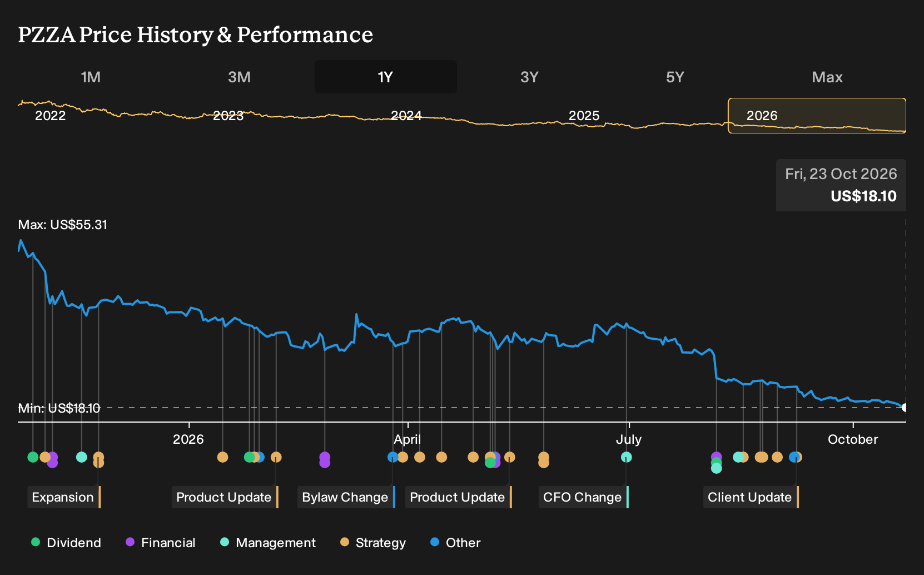The image size is (924, 575).
Task: Switch to the 3Y time range
Action: coord(529,77)
